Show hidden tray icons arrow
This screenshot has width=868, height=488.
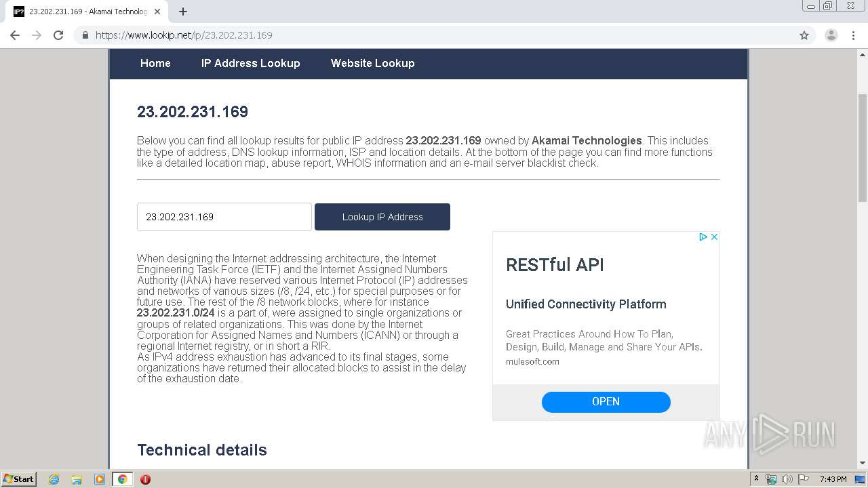pos(756,479)
